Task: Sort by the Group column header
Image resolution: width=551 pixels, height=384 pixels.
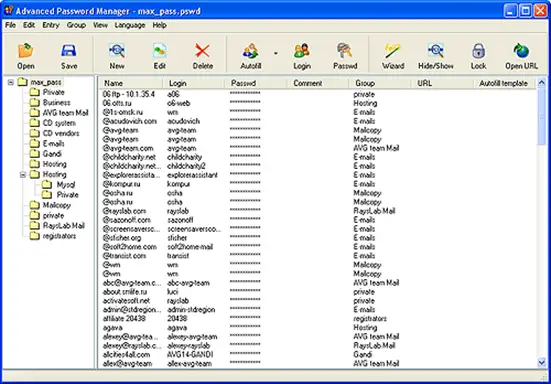Action: [380, 83]
